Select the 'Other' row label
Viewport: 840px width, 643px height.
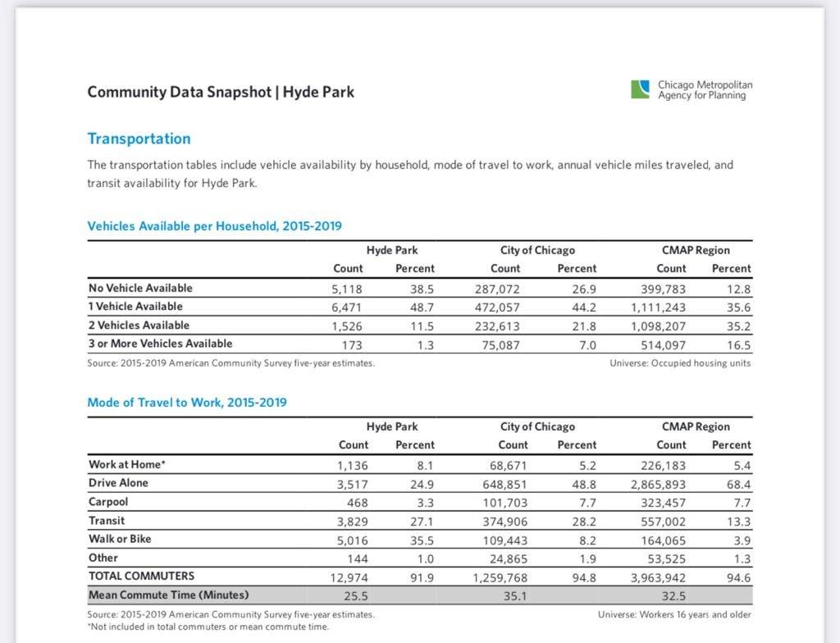click(x=103, y=558)
